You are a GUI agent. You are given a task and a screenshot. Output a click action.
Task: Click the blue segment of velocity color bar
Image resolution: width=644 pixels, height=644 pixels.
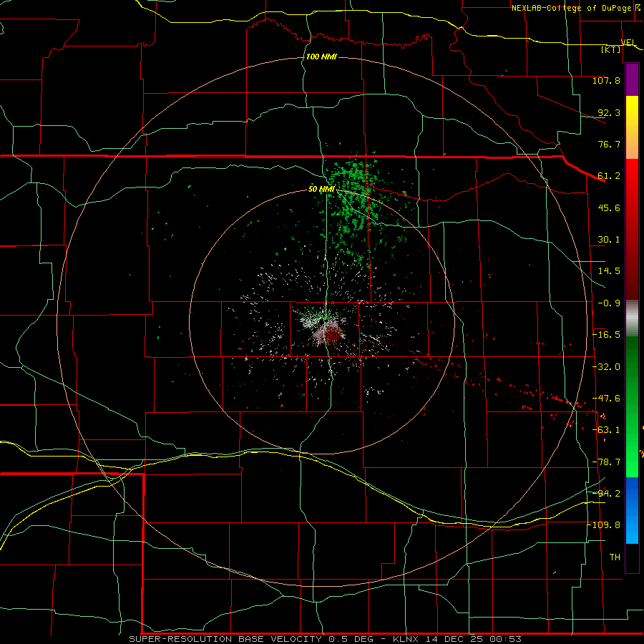click(632, 510)
